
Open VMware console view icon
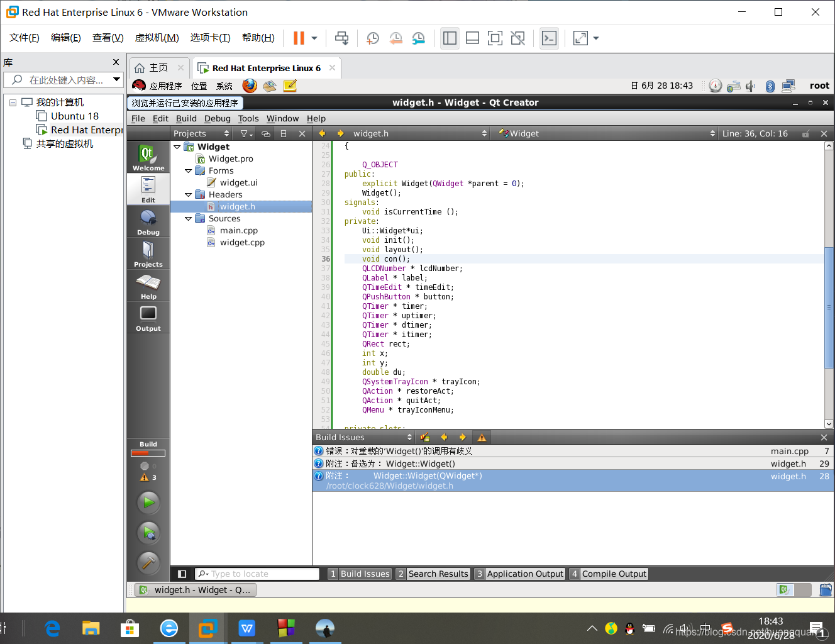click(x=549, y=38)
